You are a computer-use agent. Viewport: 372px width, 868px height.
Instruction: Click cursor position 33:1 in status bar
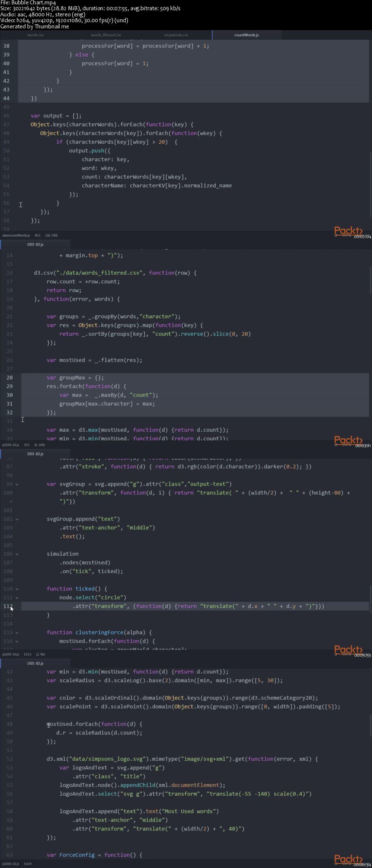27,445
